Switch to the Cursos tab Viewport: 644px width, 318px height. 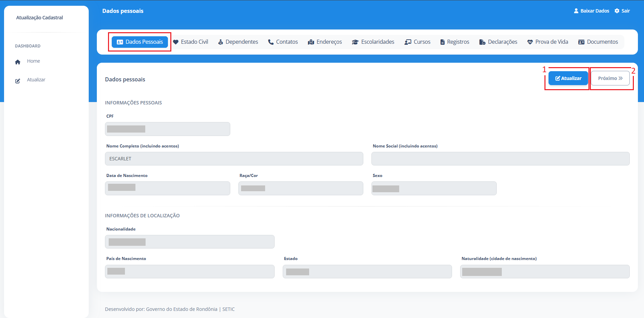point(417,42)
